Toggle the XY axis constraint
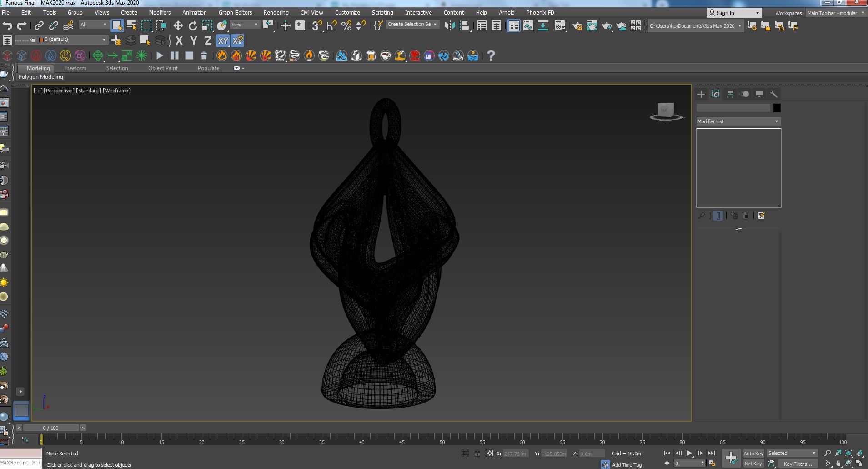Image resolution: width=868 pixels, height=469 pixels. click(x=223, y=41)
